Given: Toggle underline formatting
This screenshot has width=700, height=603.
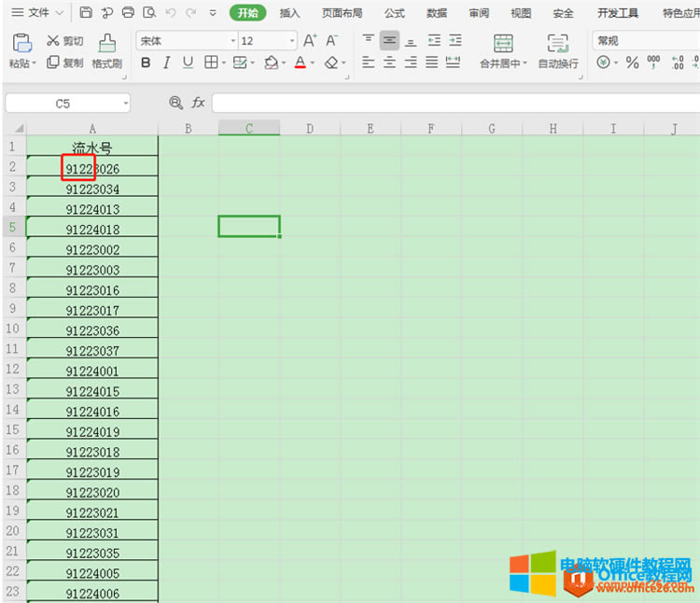Looking at the screenshot, I should pos(188,63).
